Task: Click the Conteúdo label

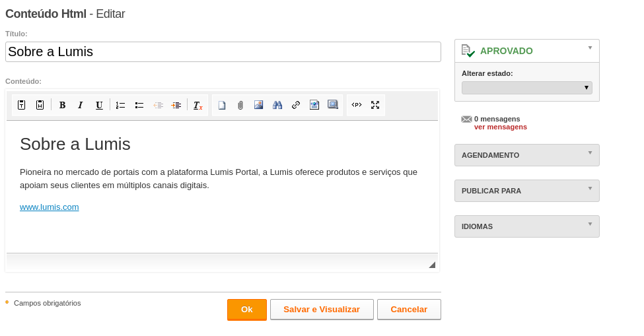Action: tap(23, 81)
